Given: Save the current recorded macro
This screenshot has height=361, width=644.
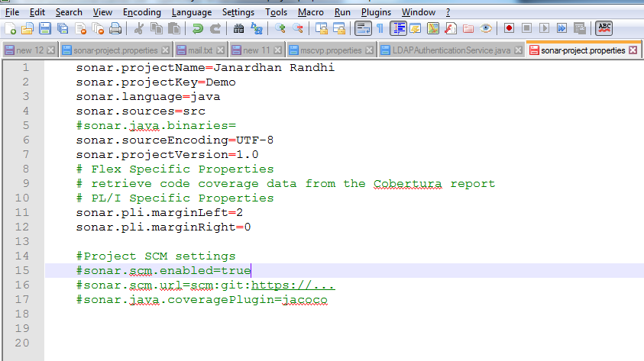Looking at the screenshot, I should 580,28.
